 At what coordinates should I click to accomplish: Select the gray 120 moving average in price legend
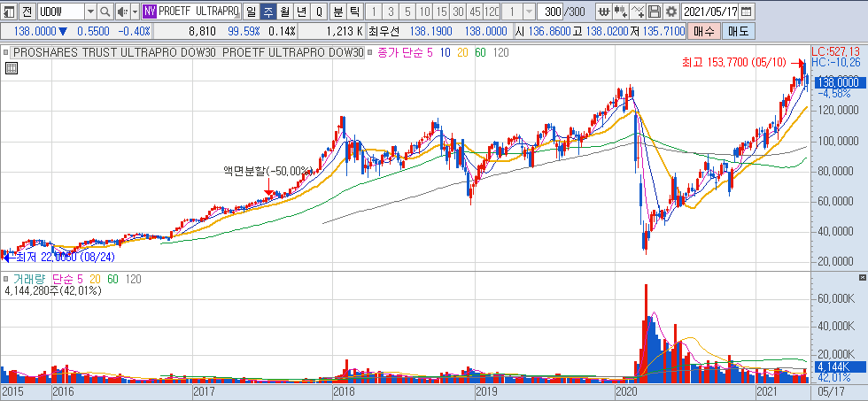pyautogui.click(x=500, y=53)
